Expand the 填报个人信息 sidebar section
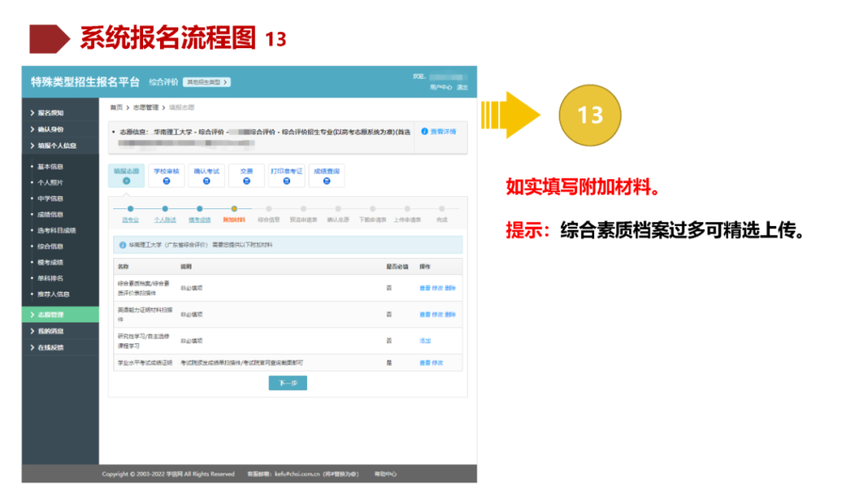The height and width of the screenshot is (488, 868). coord(52,147)
